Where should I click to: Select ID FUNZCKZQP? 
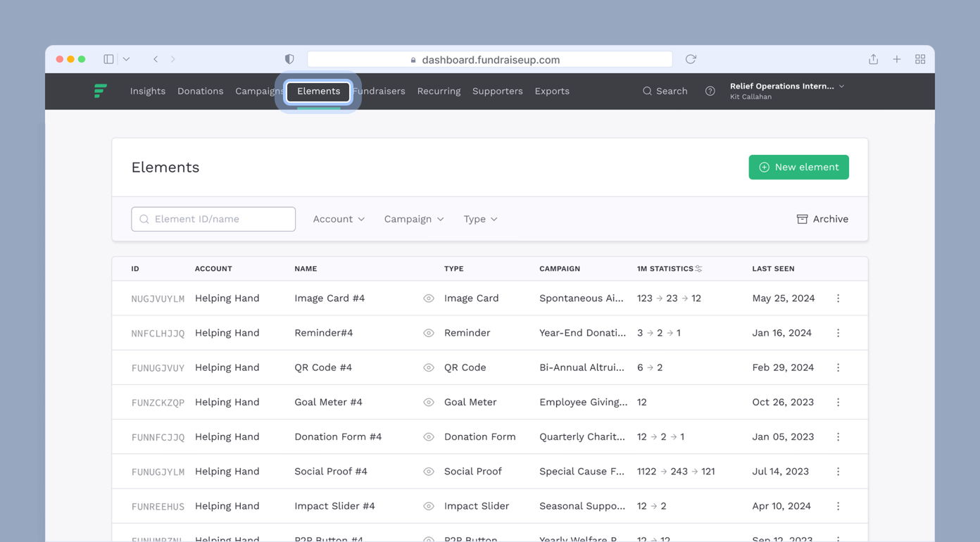point(158,403)
